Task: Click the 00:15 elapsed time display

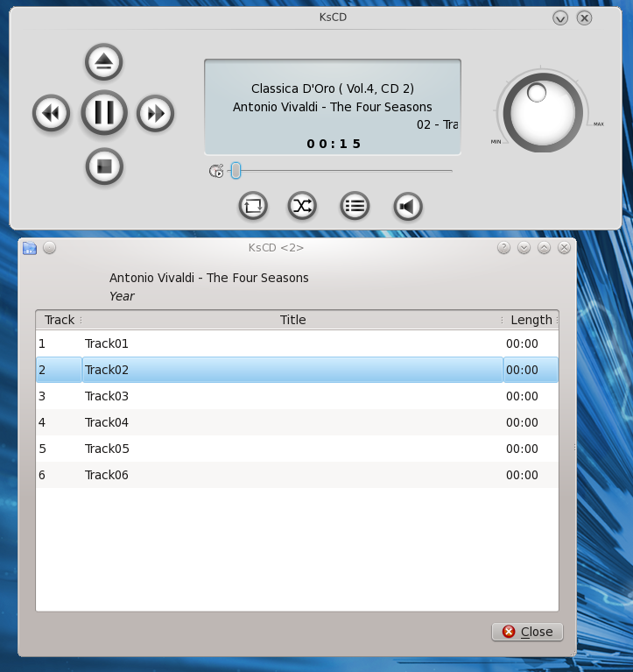Action: [334, 144]
